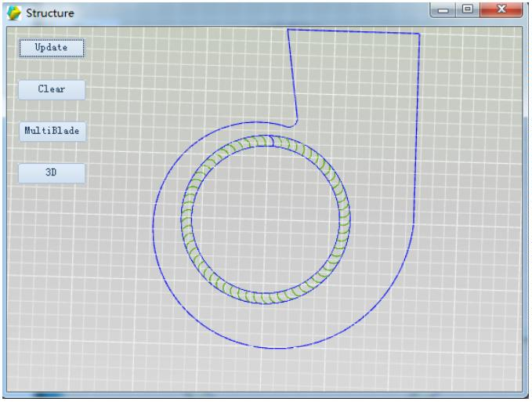Open the 3D view button
Screen dimensions: 532x402
coord(52,172)
